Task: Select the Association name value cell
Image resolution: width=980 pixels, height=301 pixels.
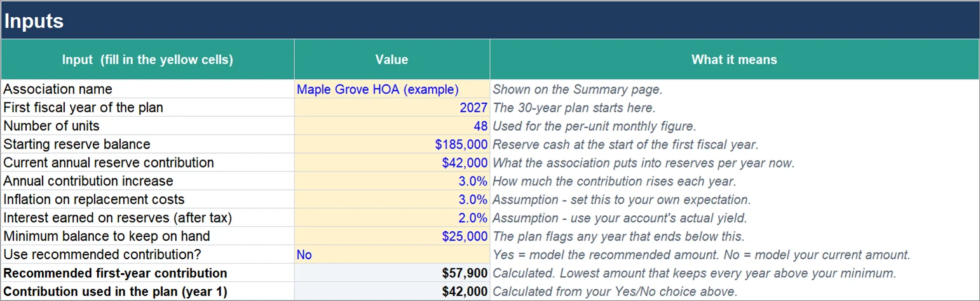Action: pos(391,89)
